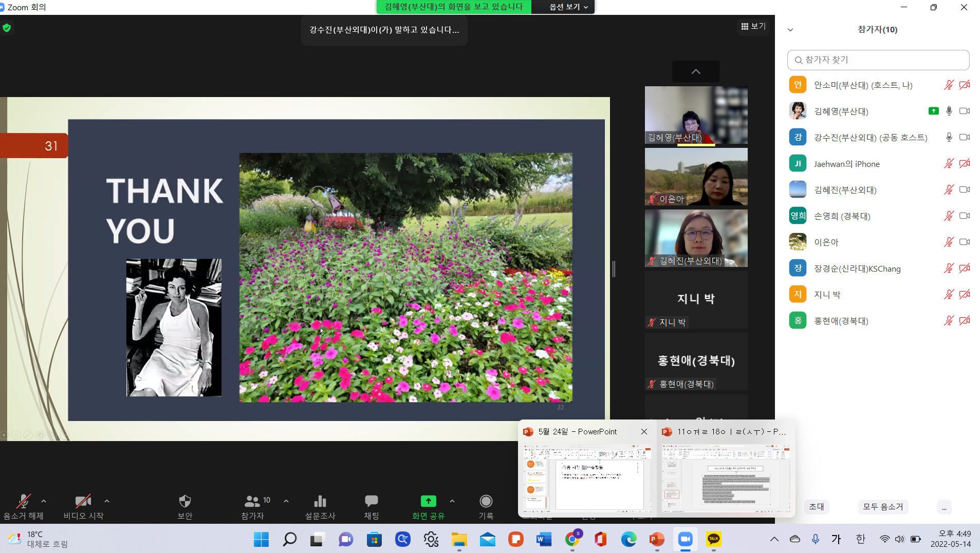Collapse the participants panel chevron
Image resolution: width=980 pixels, height=553 pixels.
790,30
